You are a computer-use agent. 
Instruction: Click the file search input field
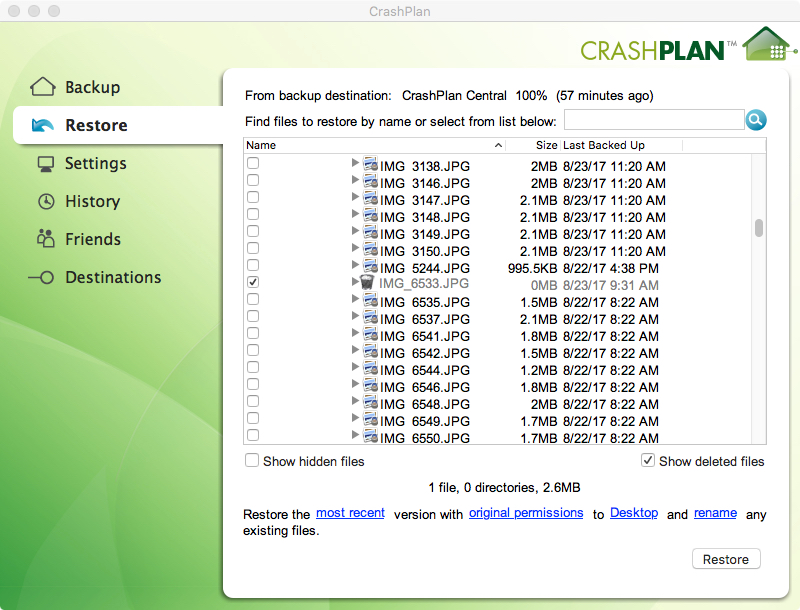(654, 120)
